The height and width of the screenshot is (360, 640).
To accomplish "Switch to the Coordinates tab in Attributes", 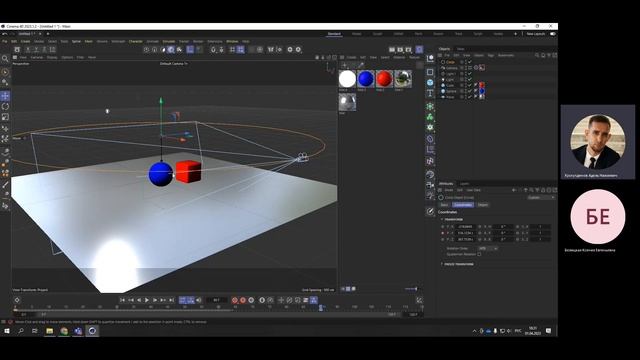I will tap(463, 205).
